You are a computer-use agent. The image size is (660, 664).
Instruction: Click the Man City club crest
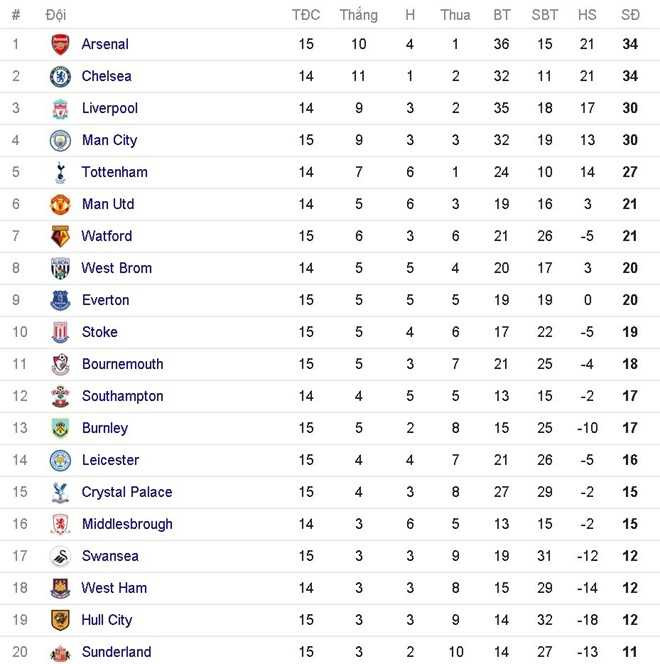[x=61, y=140]
